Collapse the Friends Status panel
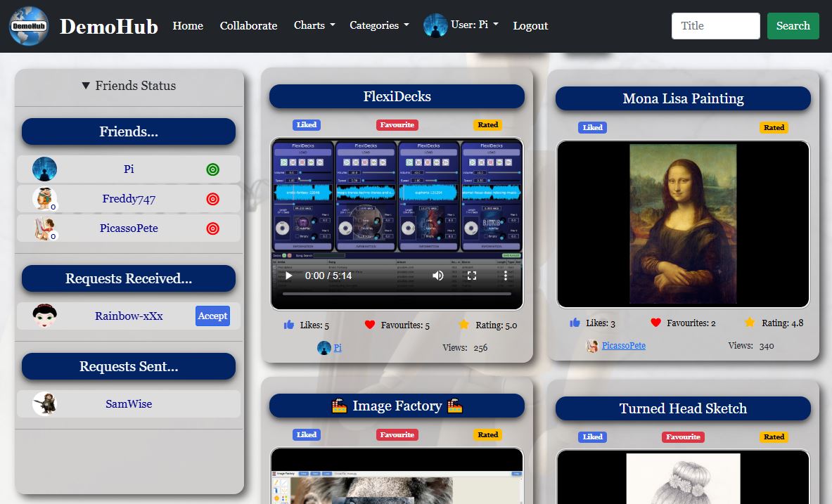Viewport: 832px width, 504px height. (129, 86)
